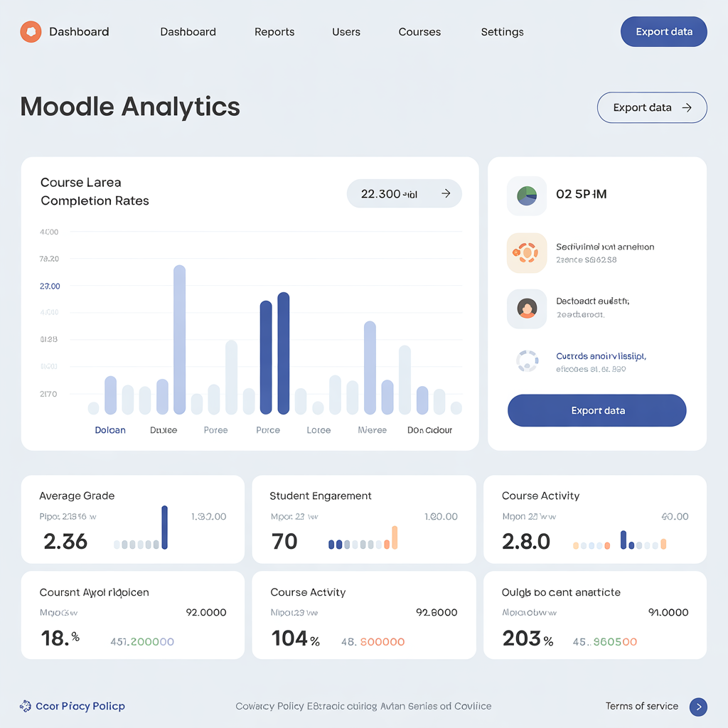The height and width of the screenshot is (728, 728).
Task: Click the filled Export data button in header
Action: [663, 31]
